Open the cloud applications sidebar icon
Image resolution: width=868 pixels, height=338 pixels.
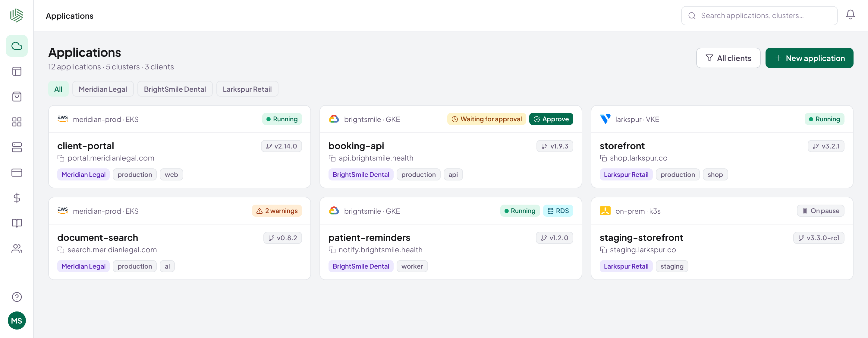coord(17,46)
